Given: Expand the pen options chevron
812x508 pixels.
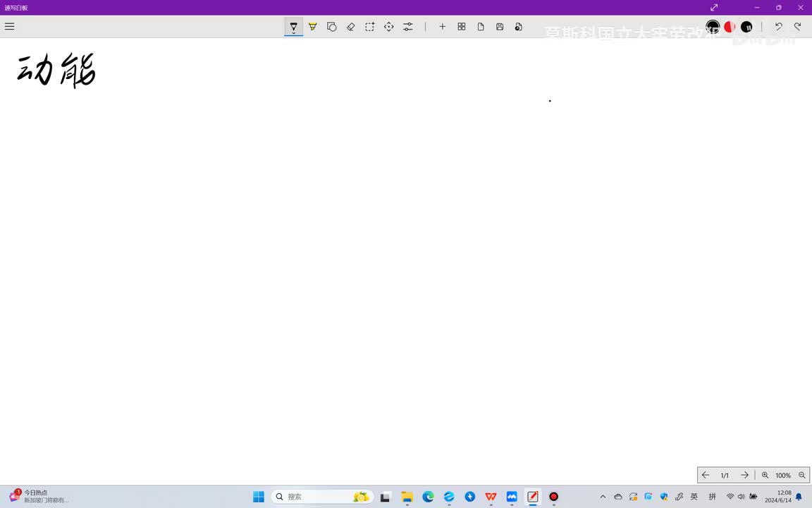Looking at the screenshot, I should tap(294, 33).
